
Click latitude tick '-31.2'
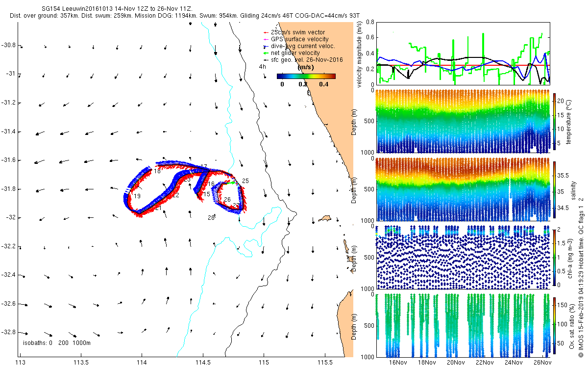click(8, 103)
